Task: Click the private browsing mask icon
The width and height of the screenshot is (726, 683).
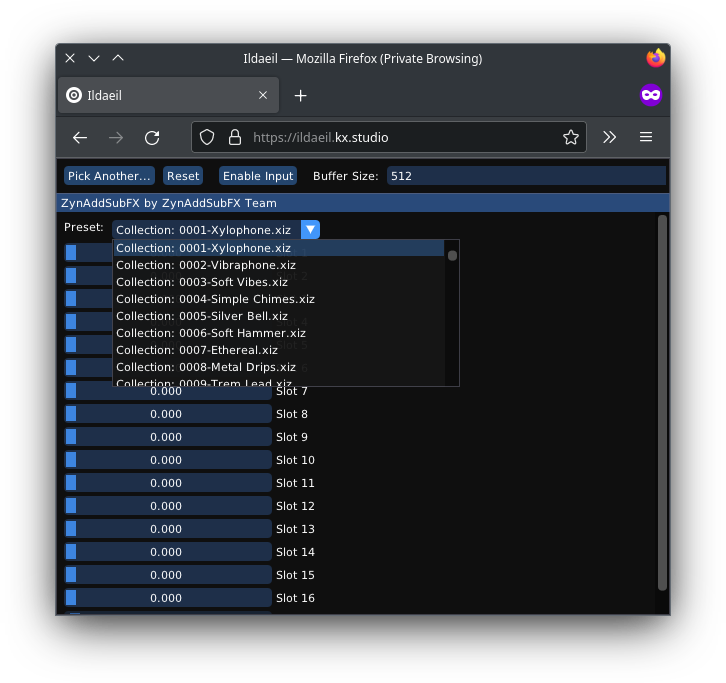Action: point(651,95)
